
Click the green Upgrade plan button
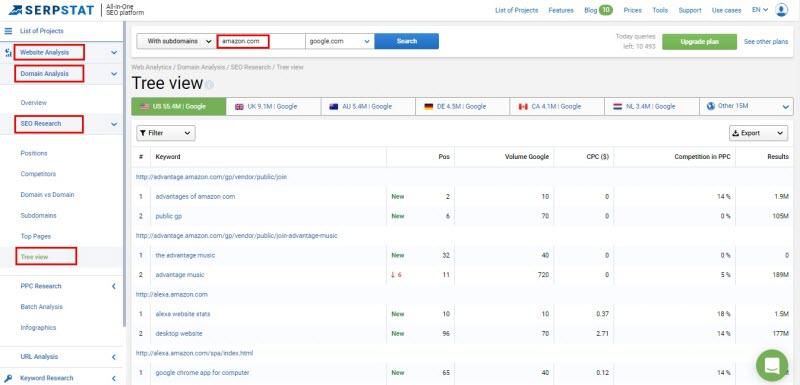[x=699, y=42]
